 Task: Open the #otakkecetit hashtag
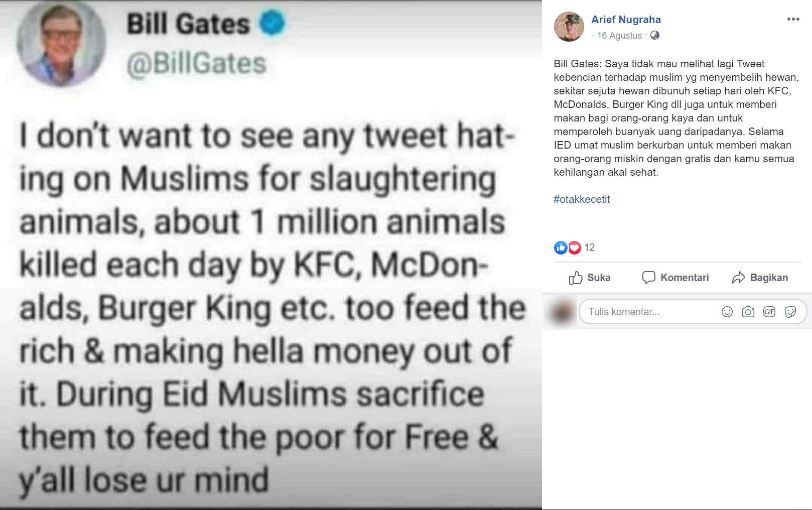tap(582, 199)
